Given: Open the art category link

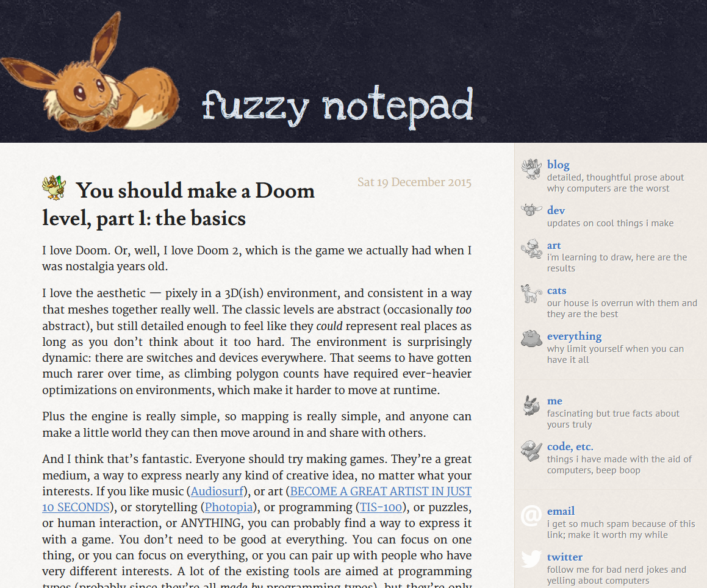Looking at the screenshot, I should (x=554, y=245).
